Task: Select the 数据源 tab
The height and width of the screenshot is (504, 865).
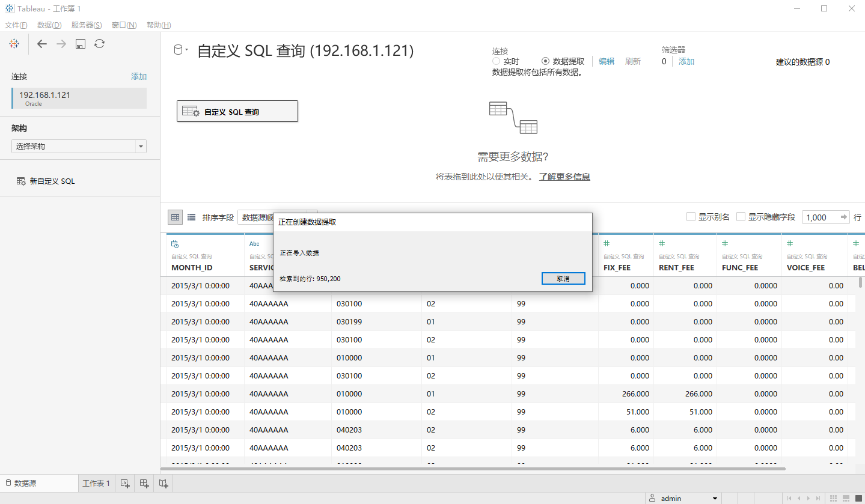Action: 39,483
